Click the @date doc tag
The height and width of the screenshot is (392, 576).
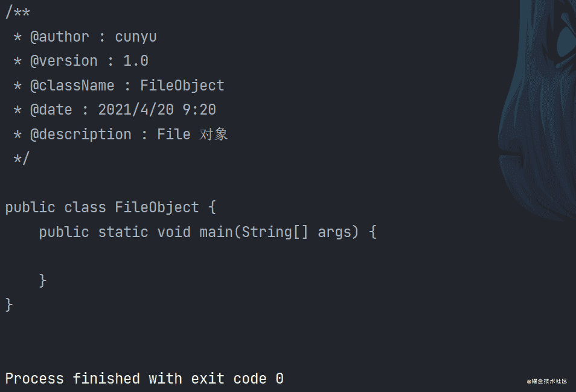click(x=51, y=110)
